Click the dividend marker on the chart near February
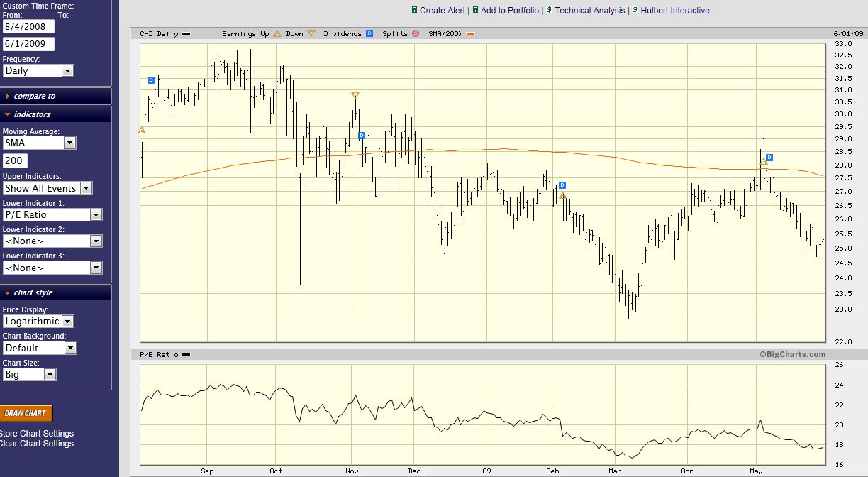The width and height of the screenshot is (868, 477). (x=562, y=185)
